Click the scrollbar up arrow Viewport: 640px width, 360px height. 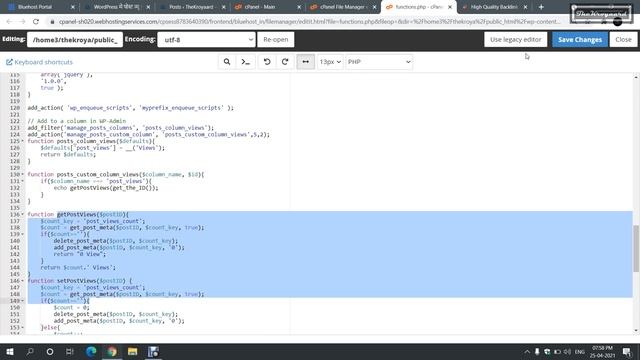(636, 77)
